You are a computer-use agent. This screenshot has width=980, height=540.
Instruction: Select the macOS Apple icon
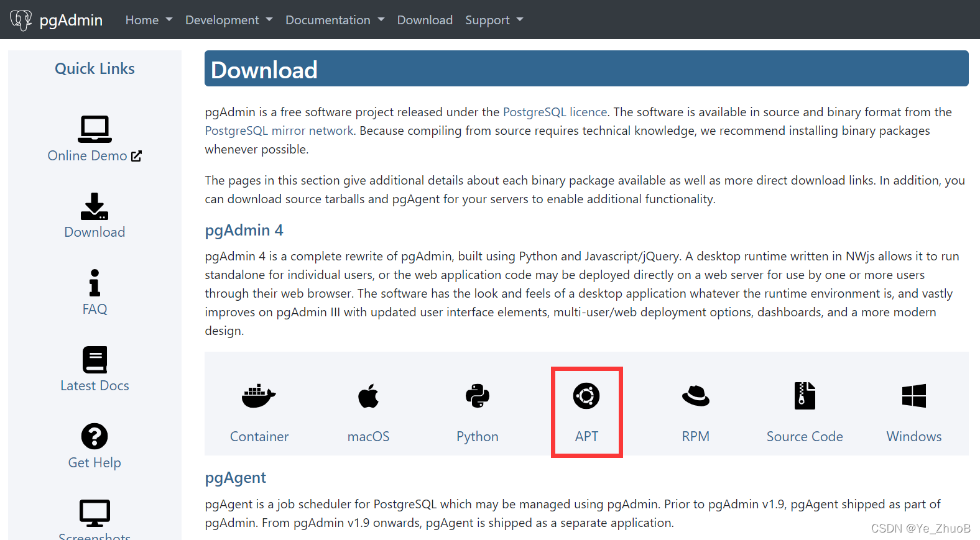369,396
